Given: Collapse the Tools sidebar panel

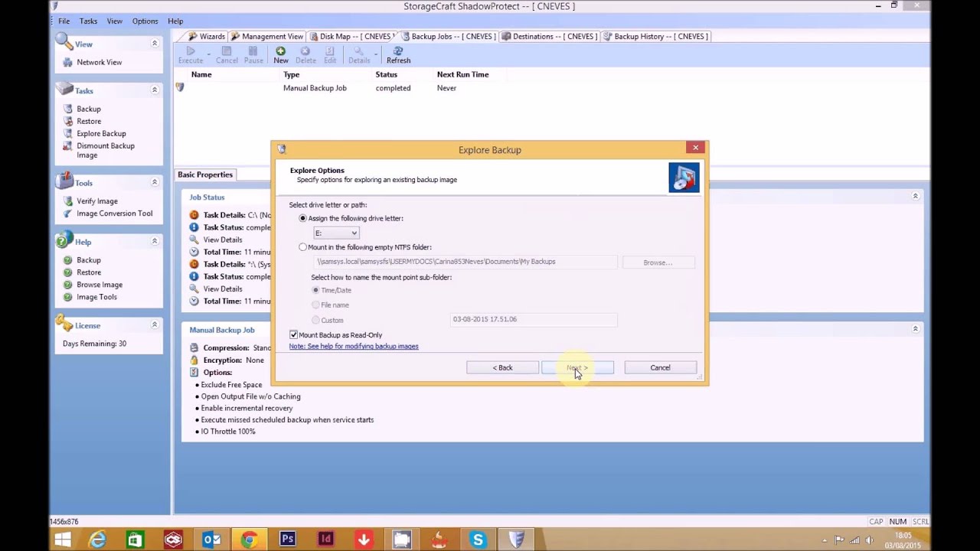Looking at the screenshot, I should (154, 182).
